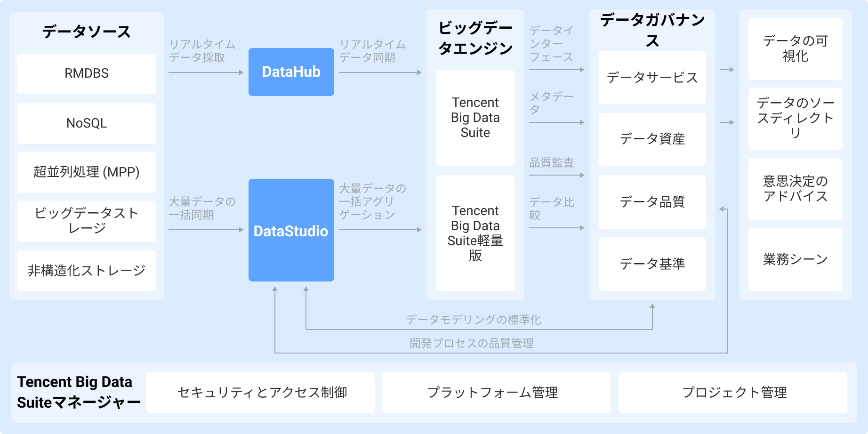Select the RMDBS data source
The width and height of the screenshot is (868, 434).
click(86, 73)
